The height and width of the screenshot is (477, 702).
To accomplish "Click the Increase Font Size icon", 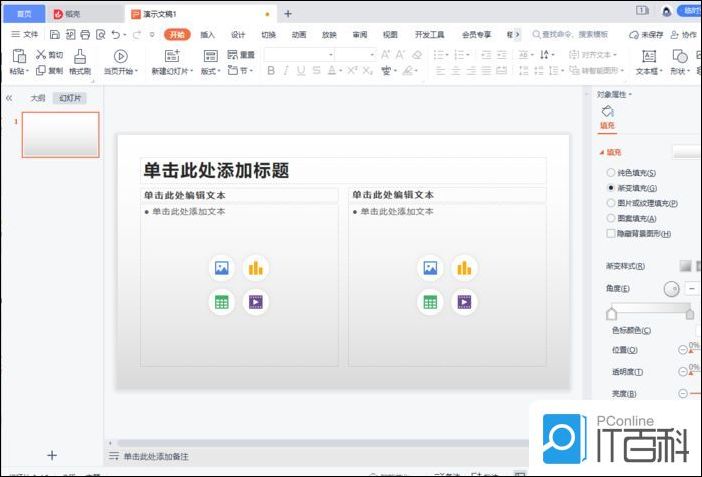I will point(385,55).
